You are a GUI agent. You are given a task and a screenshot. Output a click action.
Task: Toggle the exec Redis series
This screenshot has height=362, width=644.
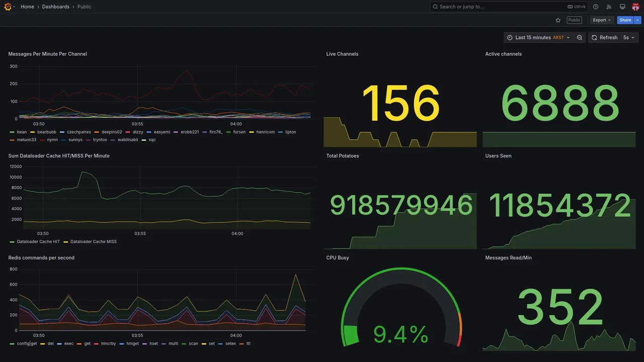coord(69,344)
